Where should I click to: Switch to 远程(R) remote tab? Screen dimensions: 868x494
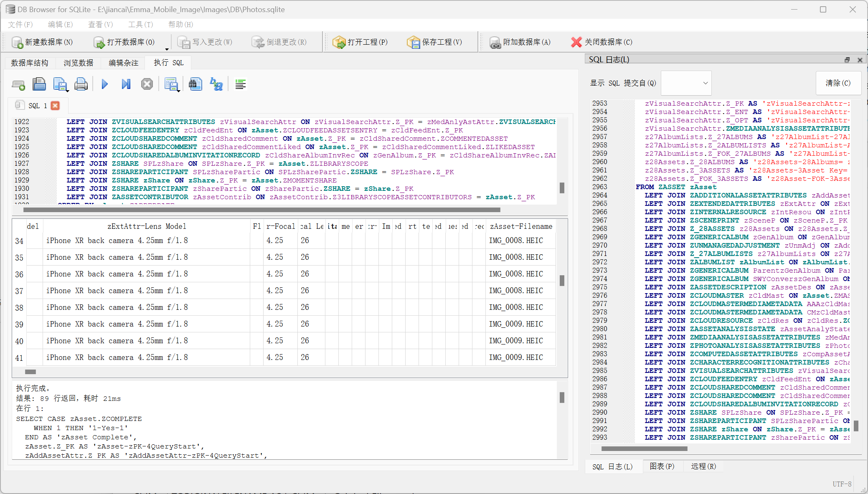coord(703,466)
